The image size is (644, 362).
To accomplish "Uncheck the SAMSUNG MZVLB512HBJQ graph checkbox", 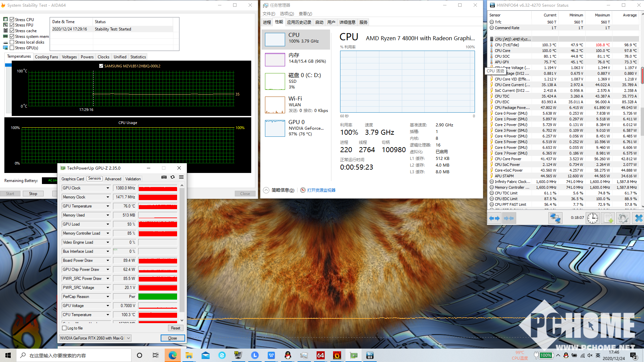I will click(101, 66).
